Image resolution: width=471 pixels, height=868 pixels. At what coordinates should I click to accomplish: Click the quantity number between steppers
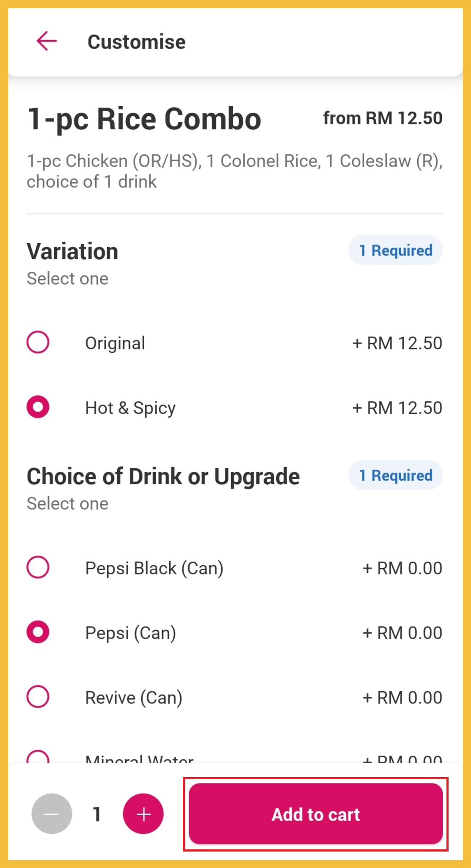pos(97,814)
